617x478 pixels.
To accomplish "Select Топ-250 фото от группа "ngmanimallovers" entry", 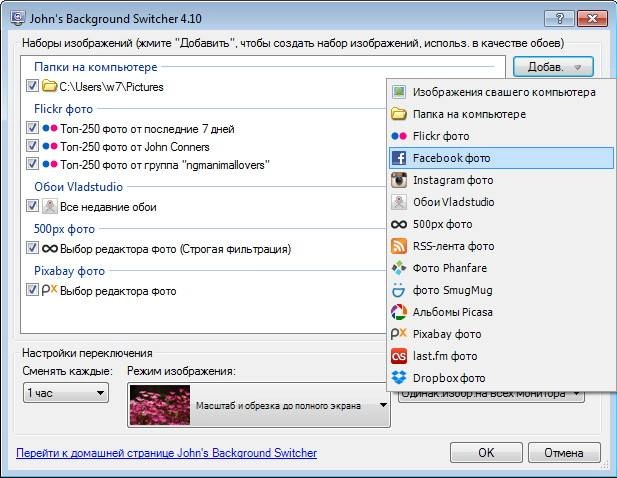I will click(x=165, y=164).
